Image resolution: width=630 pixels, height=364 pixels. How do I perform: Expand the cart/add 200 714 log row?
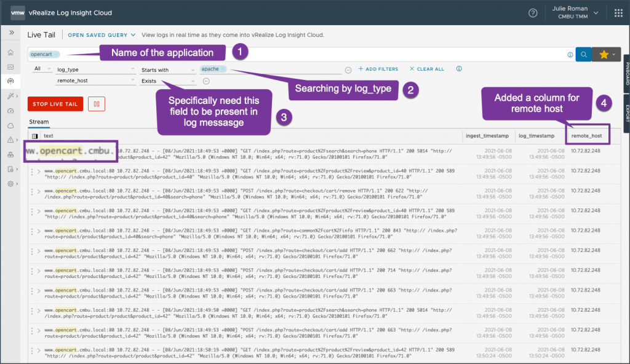pyautogui.click(x=39, y=271)
